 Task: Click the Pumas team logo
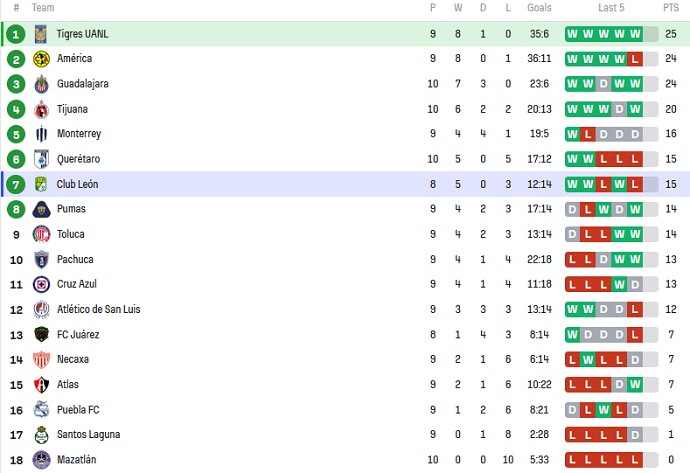pyautogui.click(x=41, y=209)
